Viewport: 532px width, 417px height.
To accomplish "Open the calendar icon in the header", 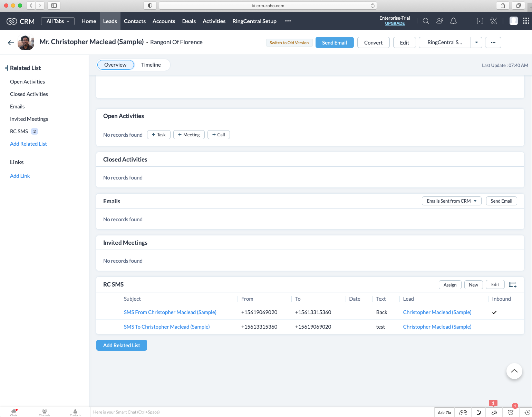I will [480, 21].
